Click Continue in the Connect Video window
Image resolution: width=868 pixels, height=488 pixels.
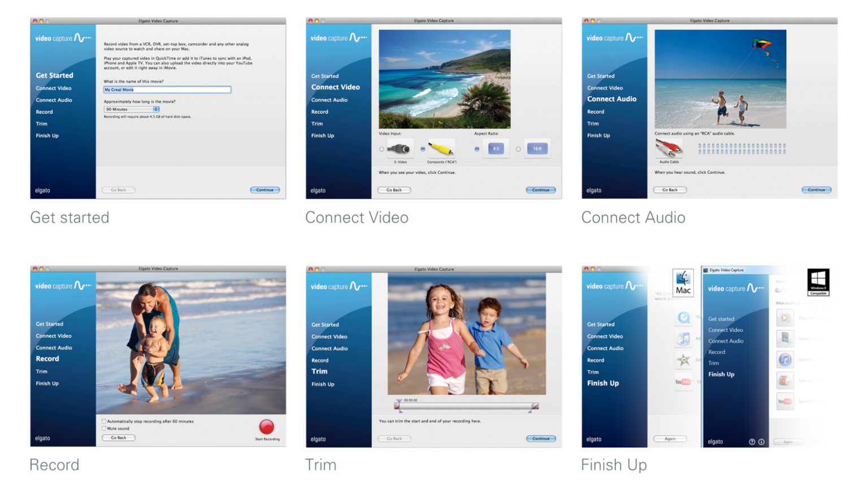(541, 190)
